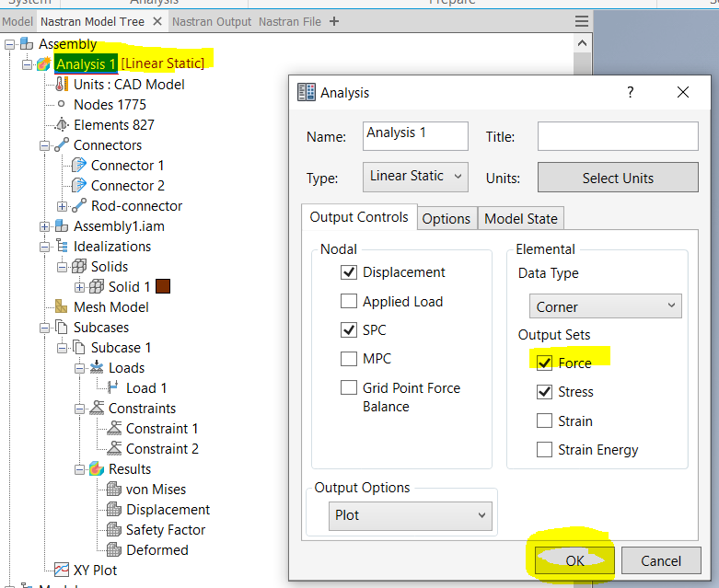Click the help question mark in Analysis dialog
The height and width of the screenshot is (588, 719).
(631, 92)
